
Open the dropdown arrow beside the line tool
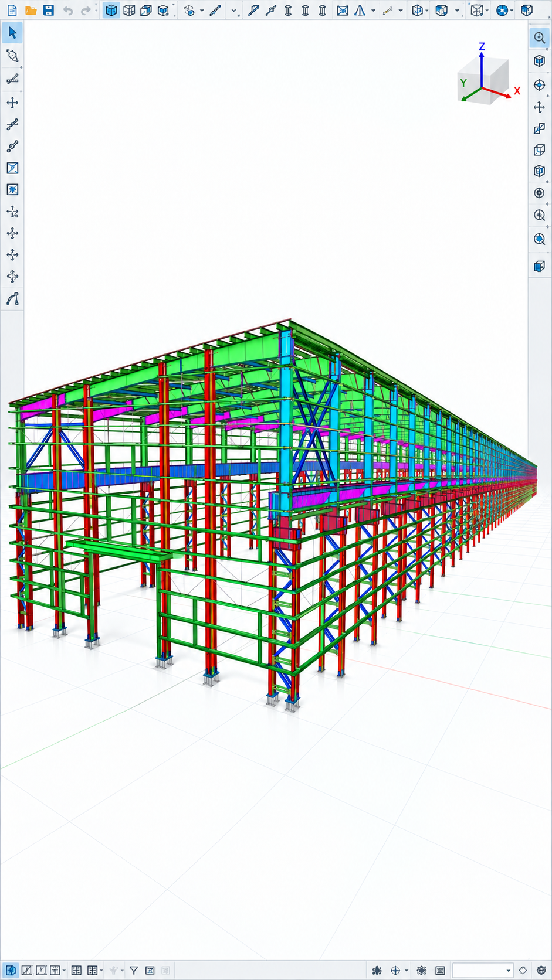pos(234,11)
